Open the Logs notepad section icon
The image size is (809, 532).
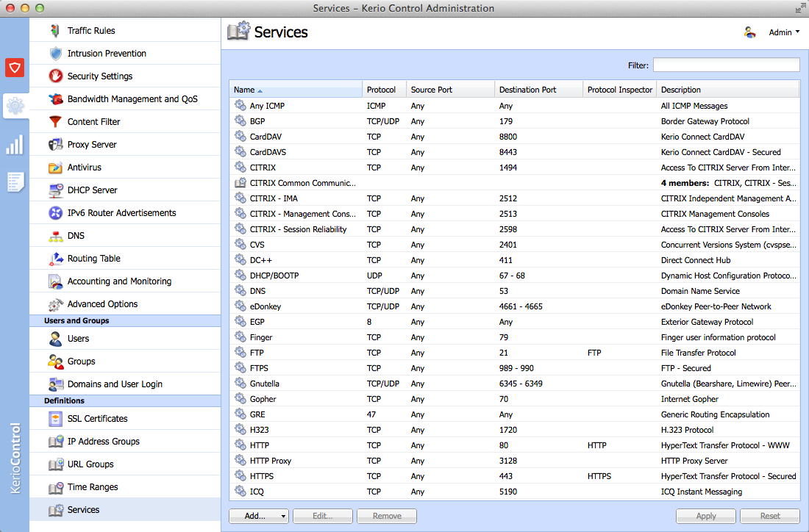15,182
